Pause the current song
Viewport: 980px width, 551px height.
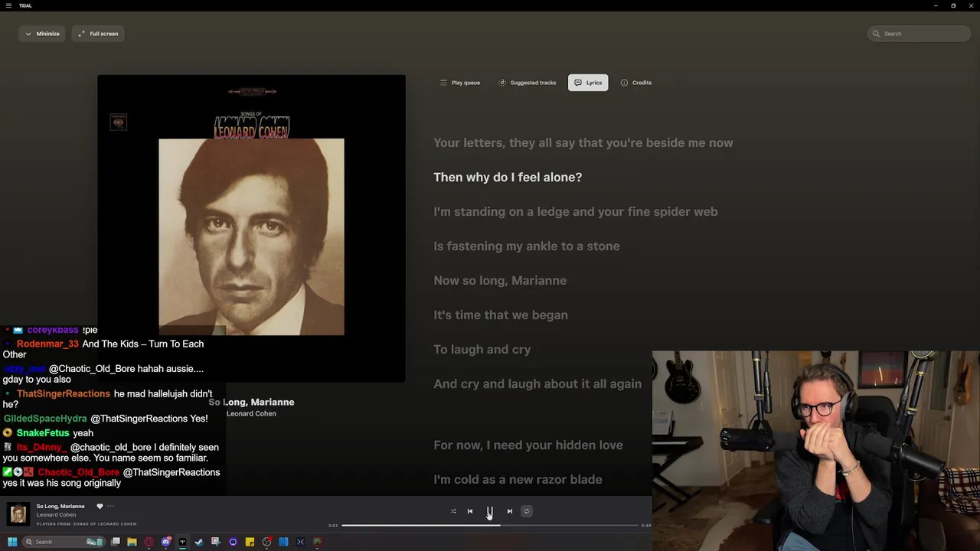[x=490, y=511]
